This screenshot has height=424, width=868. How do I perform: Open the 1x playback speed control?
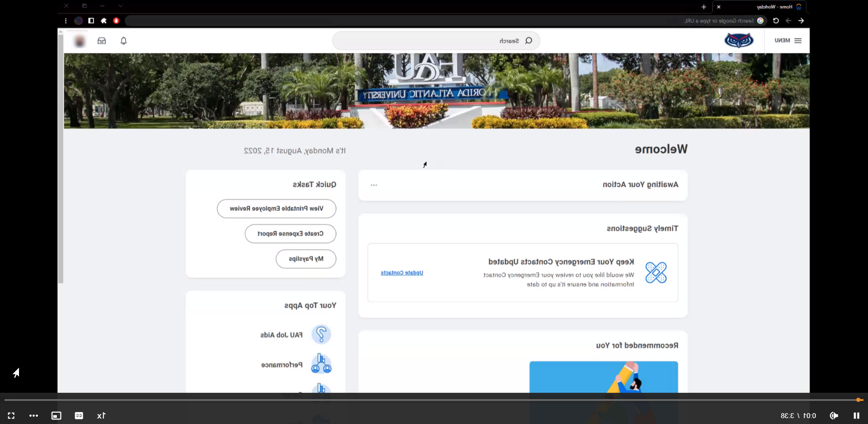(101, 415)
